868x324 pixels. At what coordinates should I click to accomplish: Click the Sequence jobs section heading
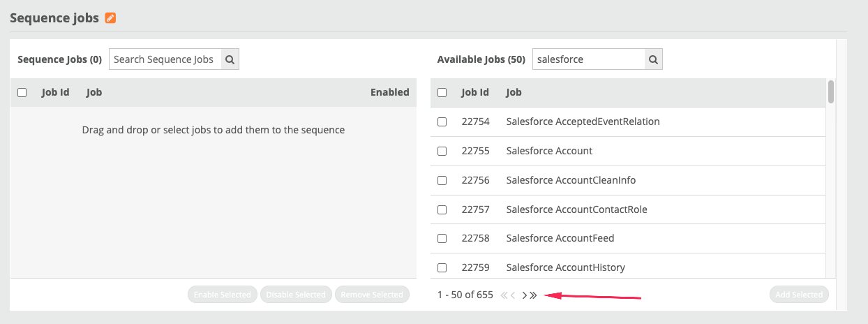pyautogui.click(x=54, y=18)
